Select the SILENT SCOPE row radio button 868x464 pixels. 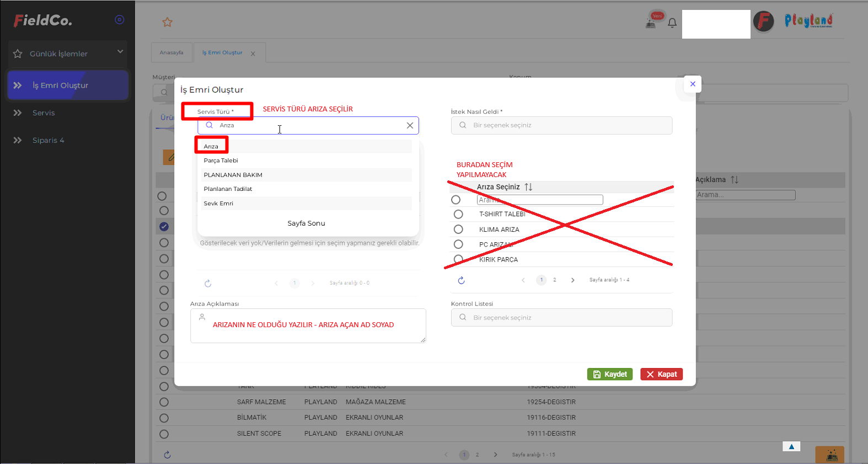pos(164,434)
